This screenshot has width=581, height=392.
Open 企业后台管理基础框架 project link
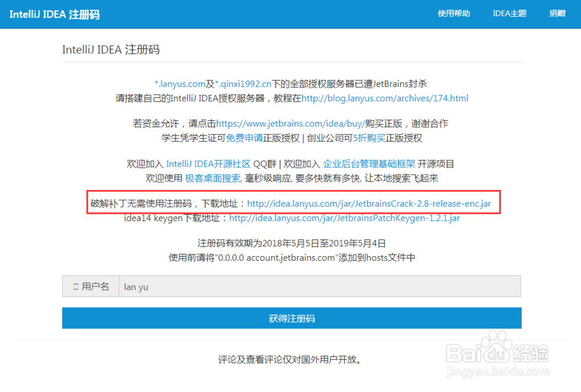pos(369,164)
